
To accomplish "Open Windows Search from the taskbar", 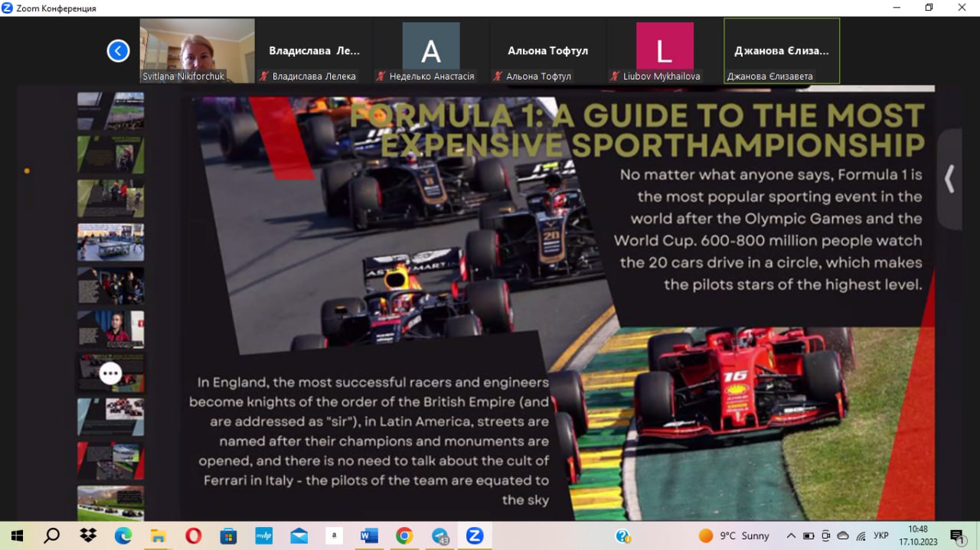I will coord(52,536).
